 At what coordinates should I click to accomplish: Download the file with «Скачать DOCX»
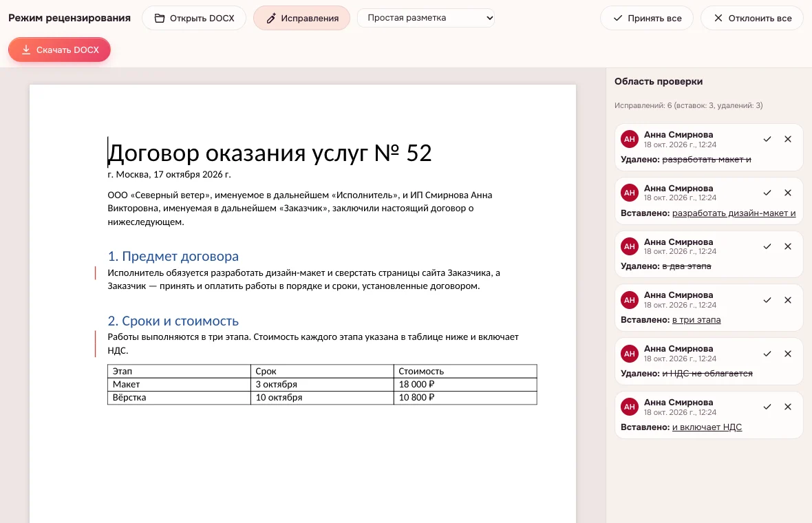(x=60, y=50)
